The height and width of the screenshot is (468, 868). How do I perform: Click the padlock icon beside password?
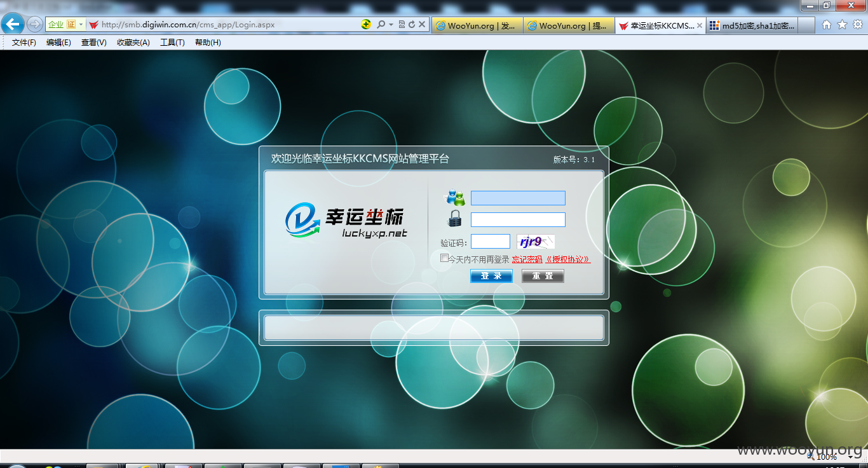pyautogui.click(x=455, y=219)
